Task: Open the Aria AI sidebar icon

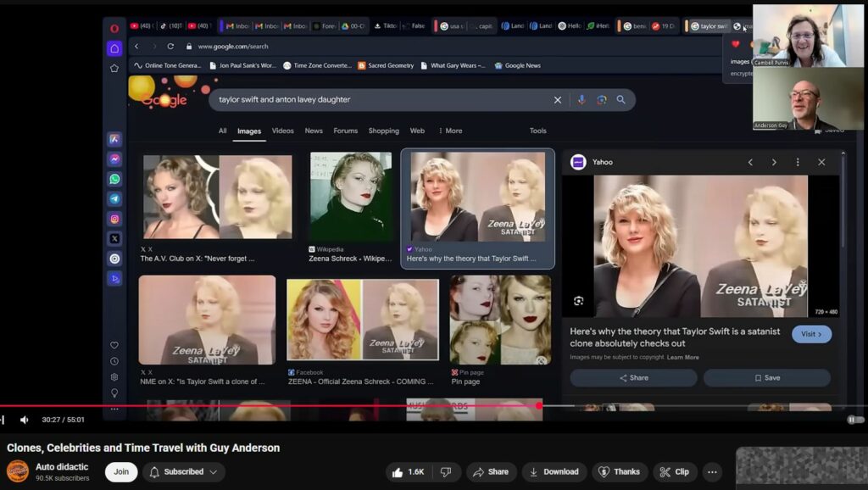Action: click(x=114, y=139)
